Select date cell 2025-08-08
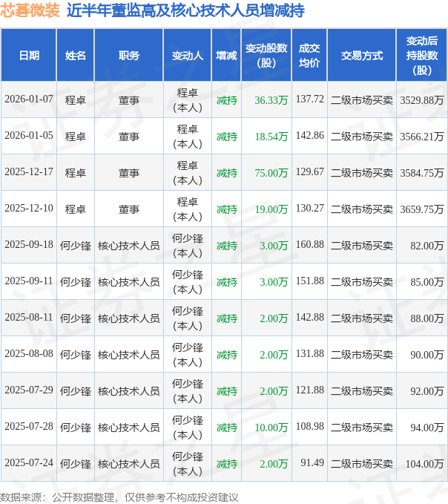The width and height of the screenshot is (448, 504). click(29, 353)
